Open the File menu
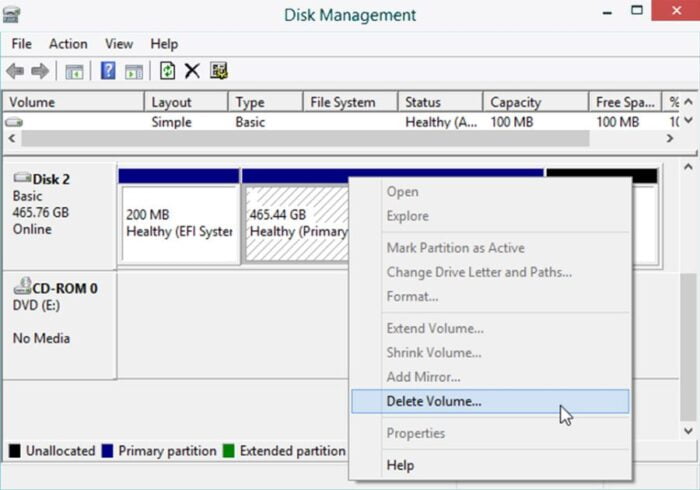The height and width of the screenshot is (490, 700). point(21,44)
